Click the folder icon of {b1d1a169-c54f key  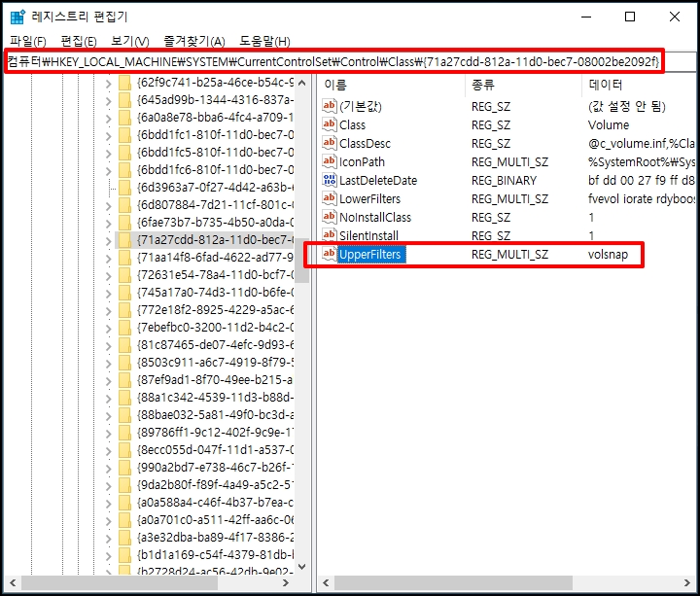(125, 555)
